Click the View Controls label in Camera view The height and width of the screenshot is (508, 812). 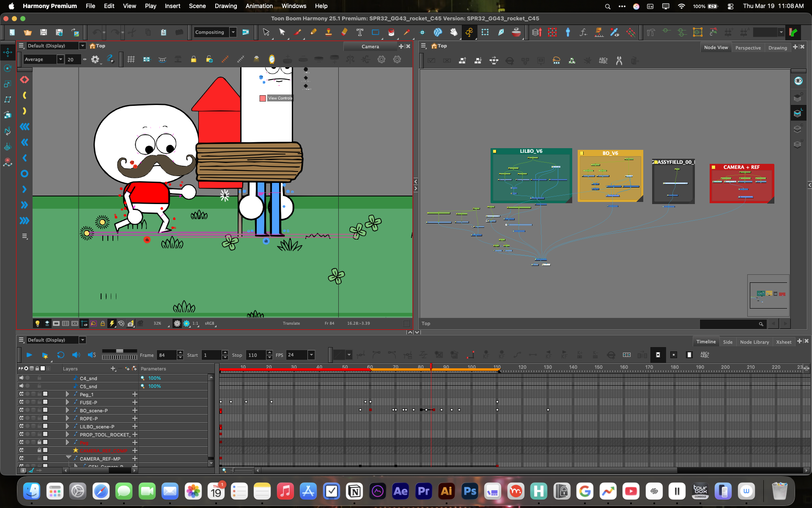tap(280, 98)
